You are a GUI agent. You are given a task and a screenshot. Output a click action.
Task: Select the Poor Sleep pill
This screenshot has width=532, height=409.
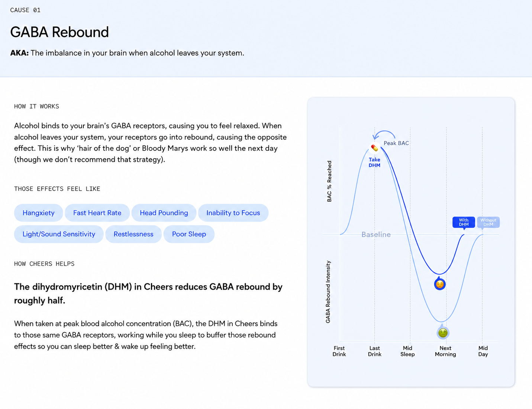coord(189,234)
